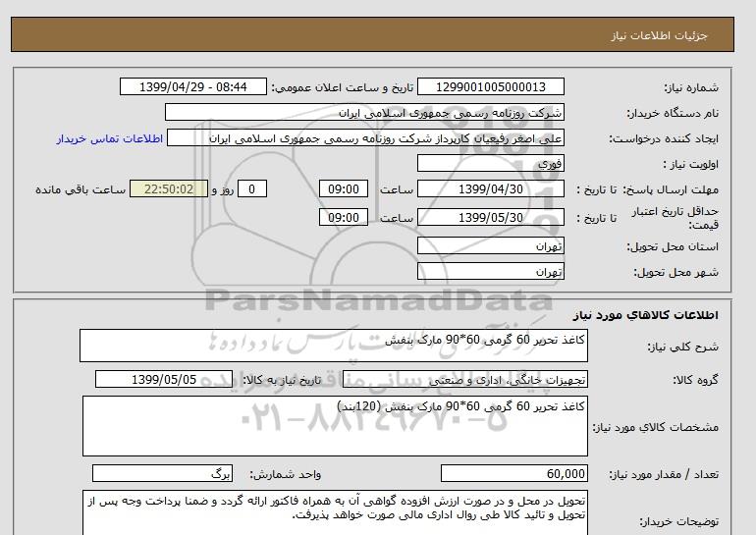Click the general description box کاغذ تحریر 60 گرمی

pyautogui.click(x=334, y=346)
